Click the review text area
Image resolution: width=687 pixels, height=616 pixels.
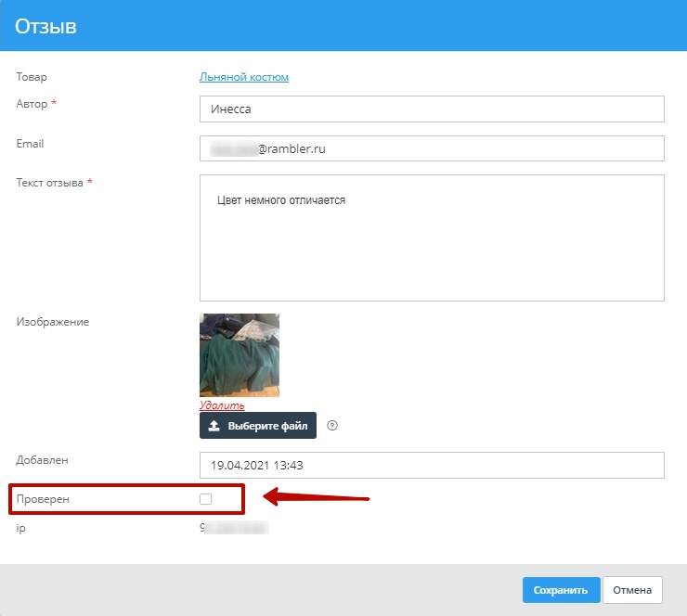pyautogui.click(x=432, y=238)
